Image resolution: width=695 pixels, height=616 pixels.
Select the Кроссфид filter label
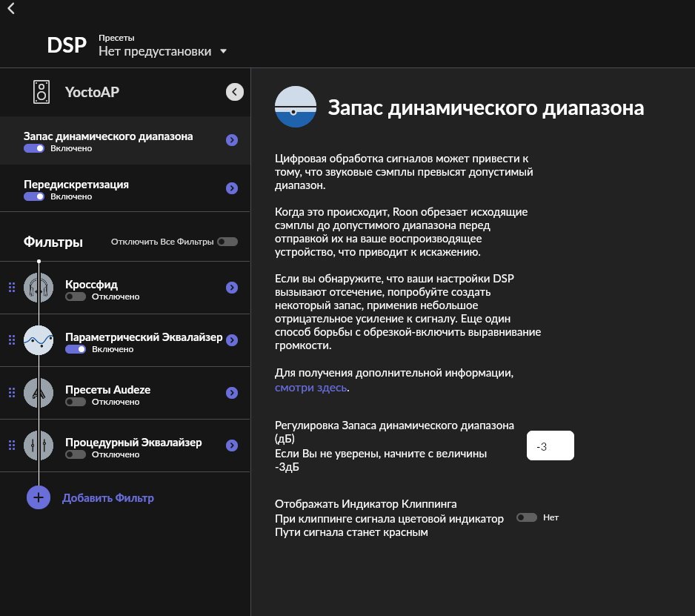tap(91, 284)
